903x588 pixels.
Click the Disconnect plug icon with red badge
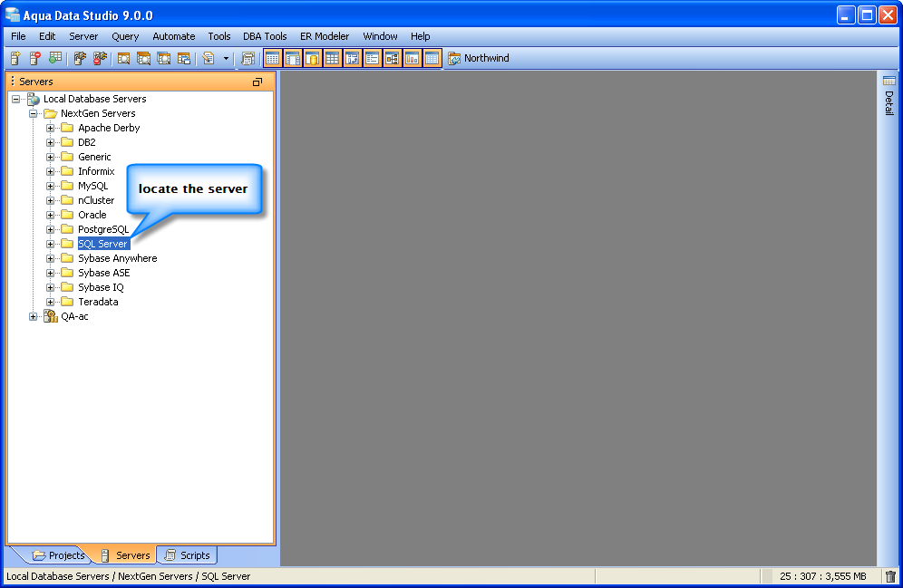click(101, 58)
